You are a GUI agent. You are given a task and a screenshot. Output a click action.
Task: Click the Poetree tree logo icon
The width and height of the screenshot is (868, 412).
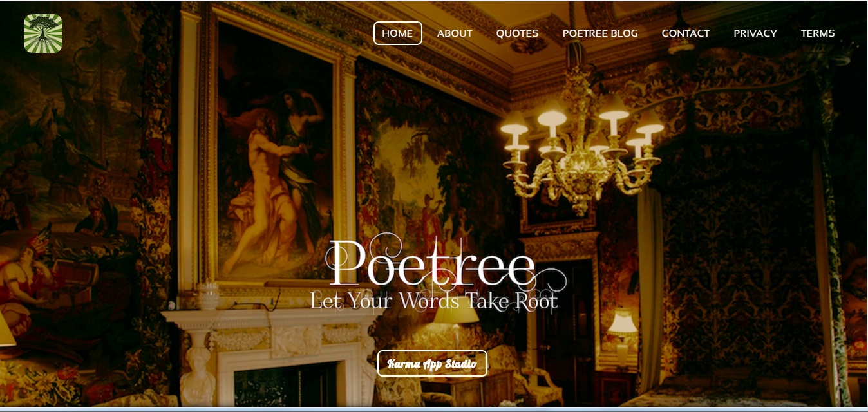pos(43,33)
